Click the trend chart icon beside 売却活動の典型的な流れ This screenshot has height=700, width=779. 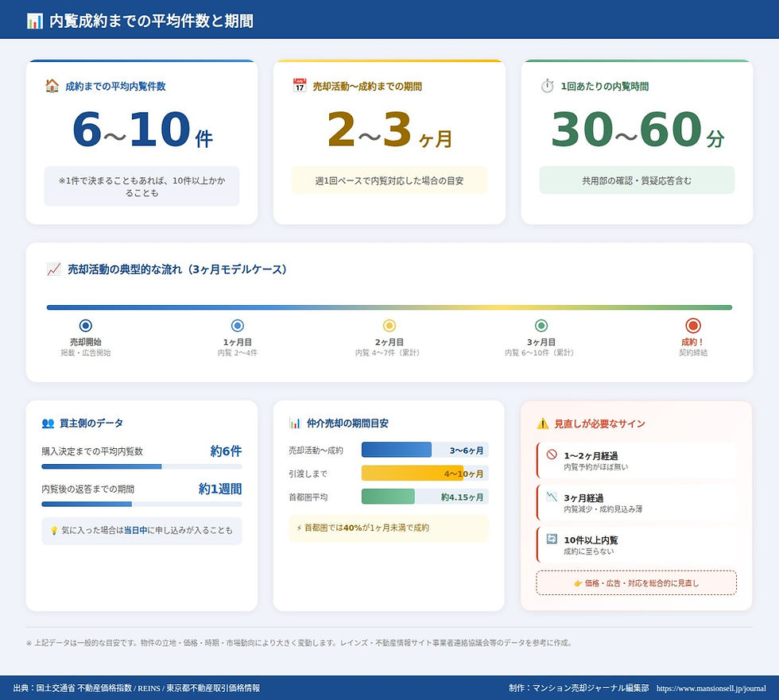(54, 269)
